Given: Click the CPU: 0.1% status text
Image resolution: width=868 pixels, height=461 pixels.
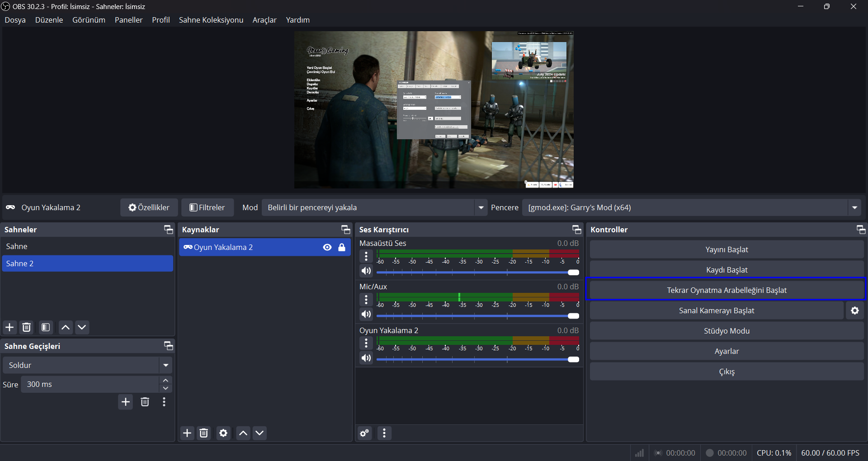Looking at the screenshot, I should (774, 453).
